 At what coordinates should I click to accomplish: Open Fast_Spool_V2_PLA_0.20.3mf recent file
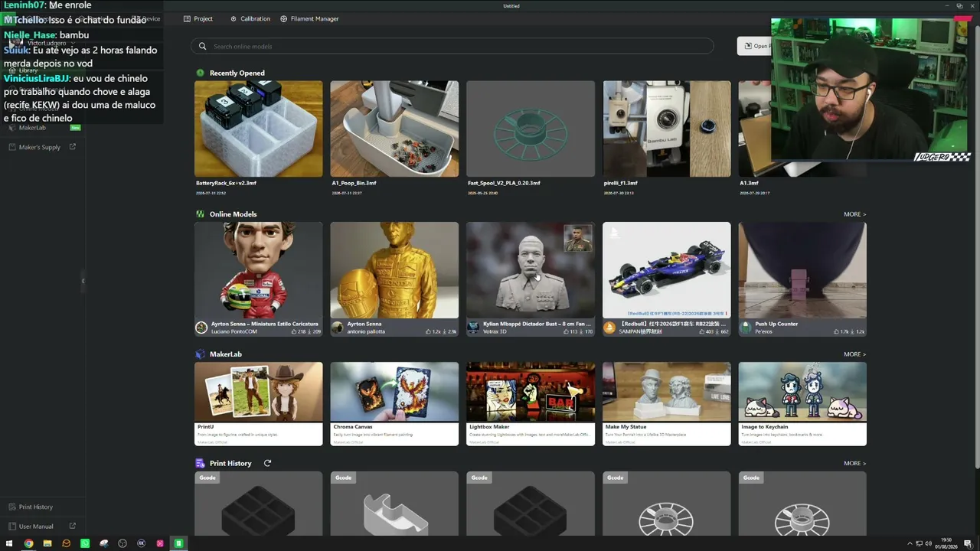coord(531,138)
